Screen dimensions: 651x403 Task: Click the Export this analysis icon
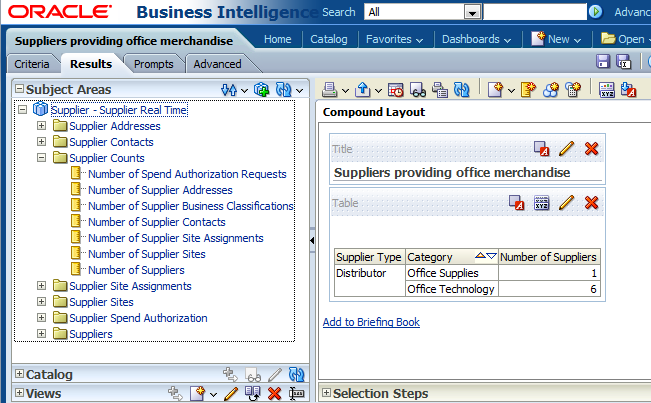(362, 89)
